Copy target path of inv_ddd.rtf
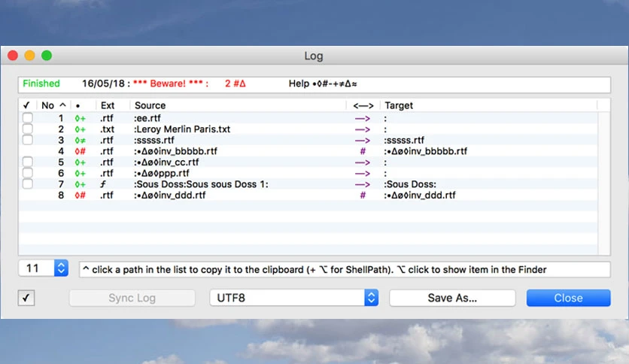629x364 pixels. tap(420, 196)
